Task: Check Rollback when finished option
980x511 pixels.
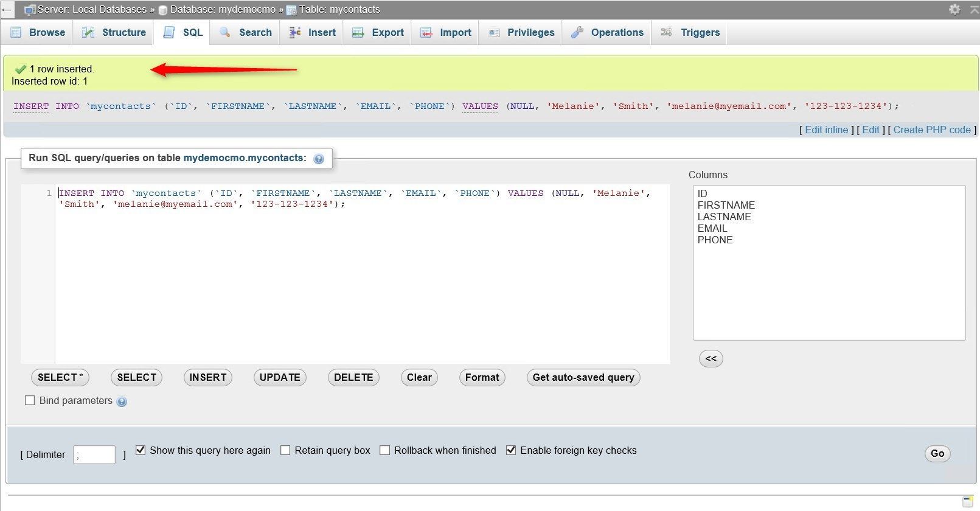Action: [384, 450]
